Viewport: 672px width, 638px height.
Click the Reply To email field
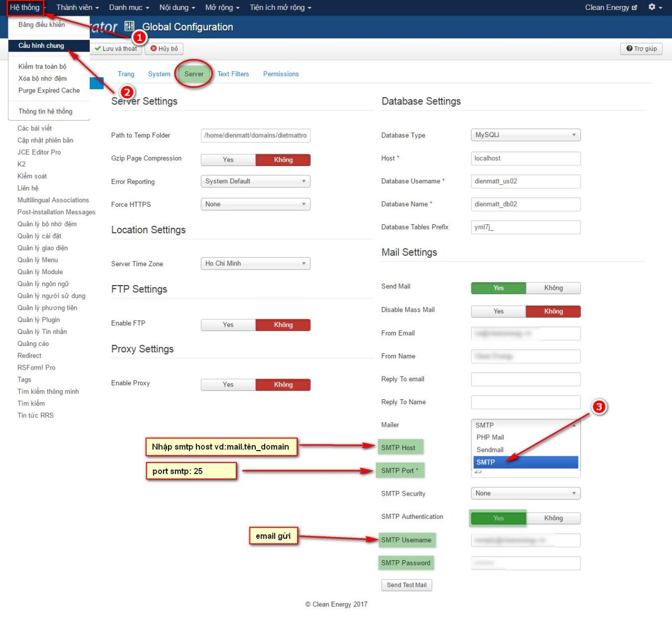coord(526,379)
